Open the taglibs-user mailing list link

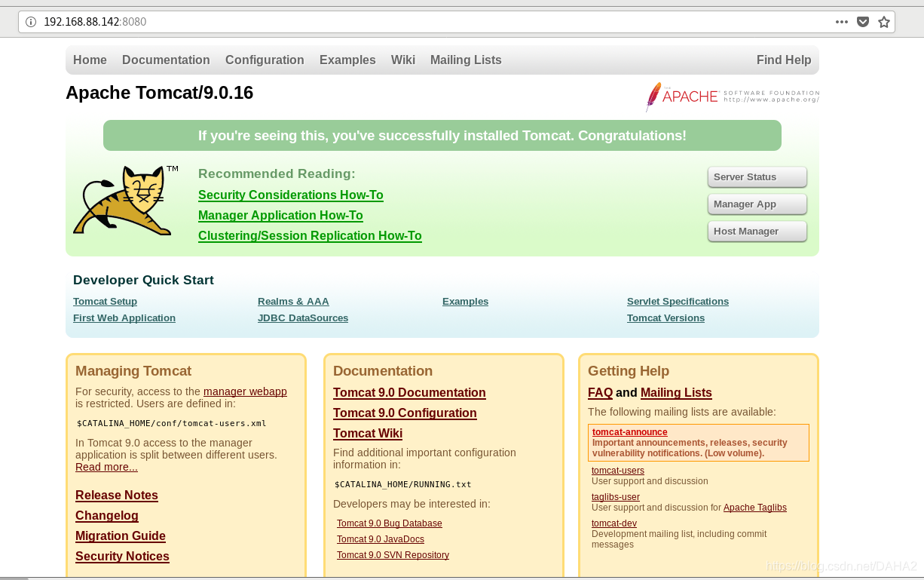point(616,497)
